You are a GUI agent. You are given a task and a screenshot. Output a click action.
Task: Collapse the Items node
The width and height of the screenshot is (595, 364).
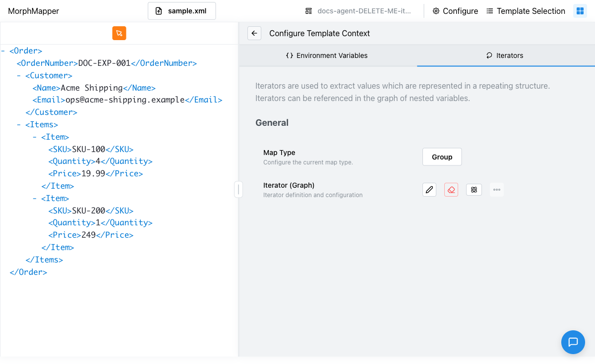(x=19, y=125)
